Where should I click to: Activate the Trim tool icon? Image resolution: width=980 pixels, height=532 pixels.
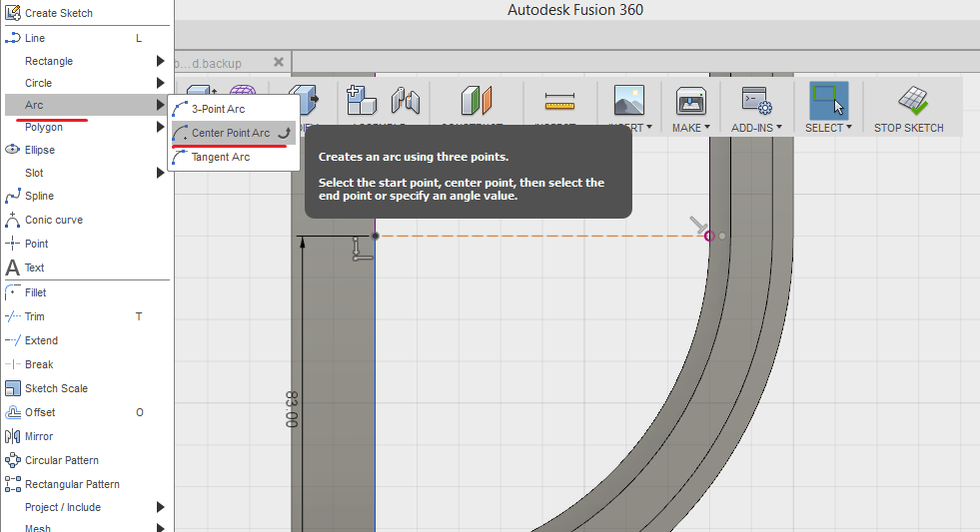point(13,316)
